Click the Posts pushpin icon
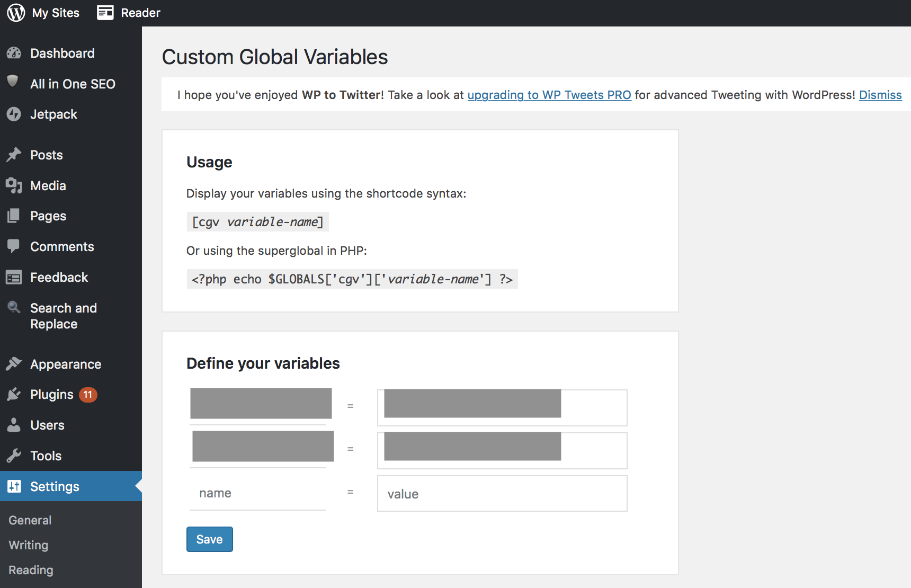The width and height of the screenshot is (911, 588). (14, 155)
